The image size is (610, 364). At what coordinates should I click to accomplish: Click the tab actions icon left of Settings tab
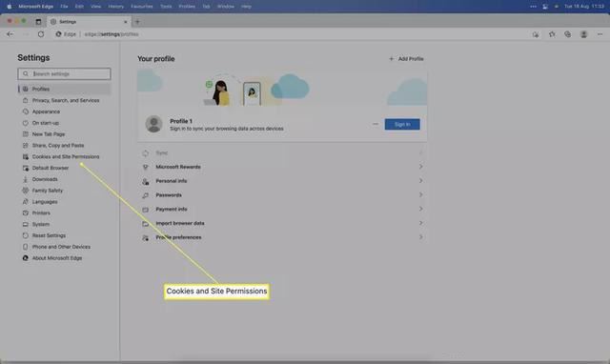38,22
